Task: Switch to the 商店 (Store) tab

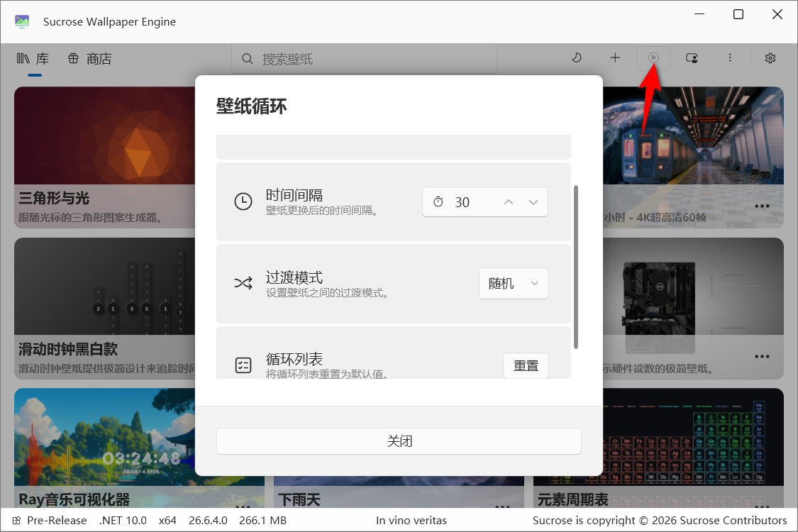Action: click(x=89, y=59)
